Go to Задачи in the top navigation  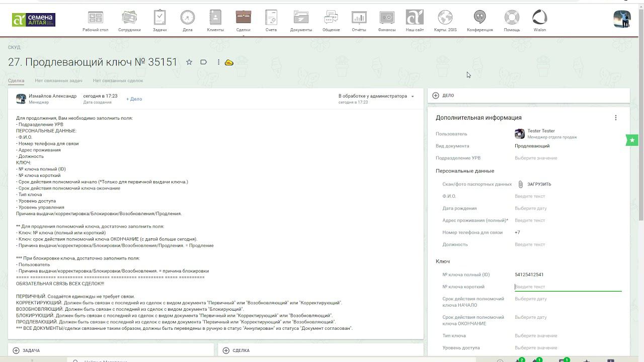point(159,21)
